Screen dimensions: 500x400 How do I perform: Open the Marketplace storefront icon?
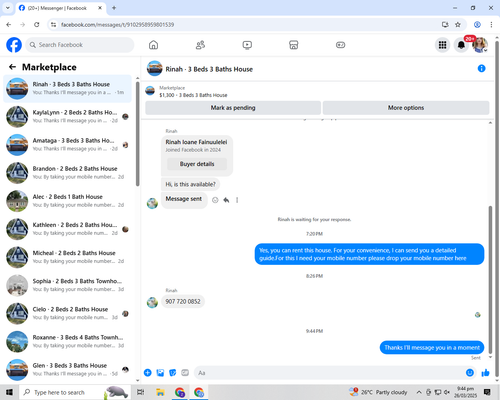click(293, 45)
